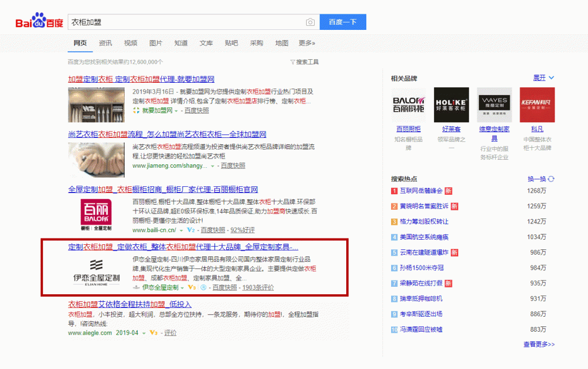Click 搜索工具 text link
The height and width of the screenshot is (369, 588).
[308, 62]
